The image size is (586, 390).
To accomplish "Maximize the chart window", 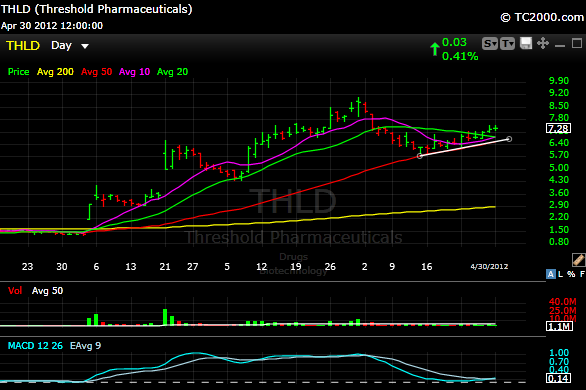I will (577, 43).
